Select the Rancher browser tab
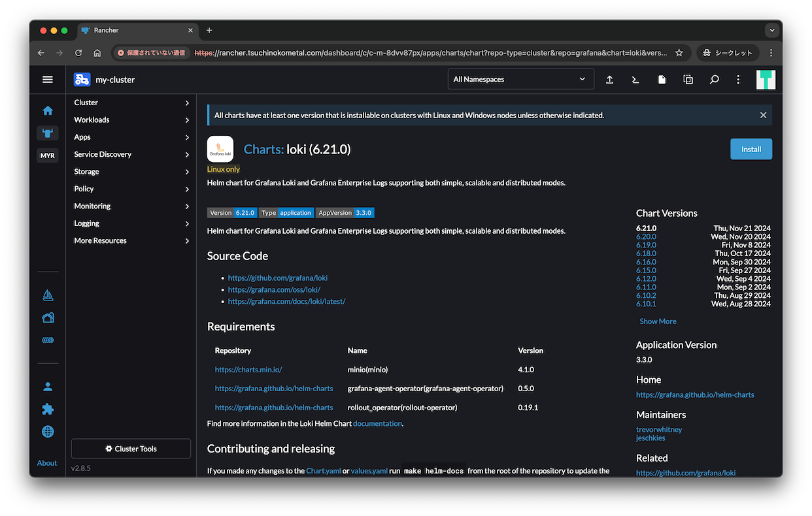Image resolution: width=812 pixels, height=516 pixels. click(137, 31)
